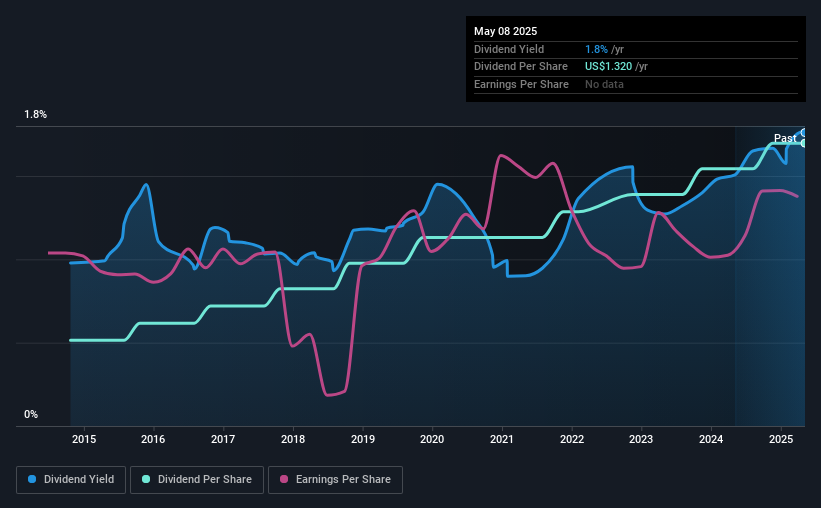Viewport: 821px width, 508px height.
Task: Click the blue Dividend Yield endpoint marker
Action: [804, 132]
